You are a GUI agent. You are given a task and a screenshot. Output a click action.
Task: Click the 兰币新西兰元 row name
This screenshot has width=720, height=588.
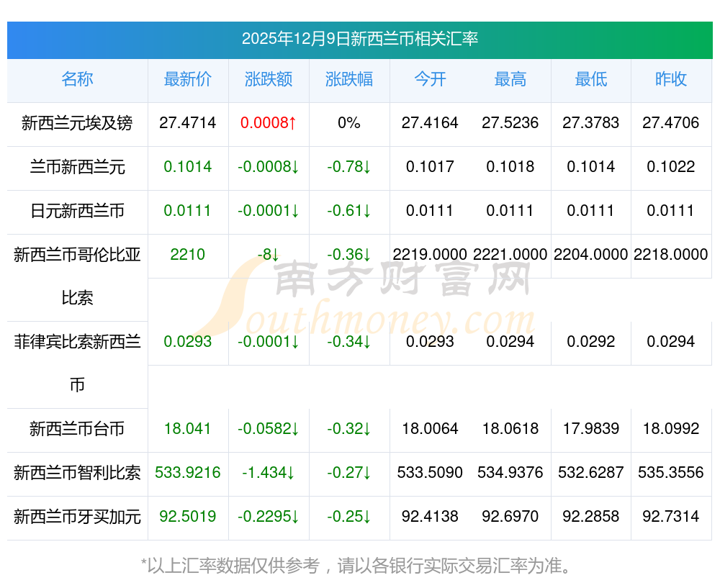point(77,167)
